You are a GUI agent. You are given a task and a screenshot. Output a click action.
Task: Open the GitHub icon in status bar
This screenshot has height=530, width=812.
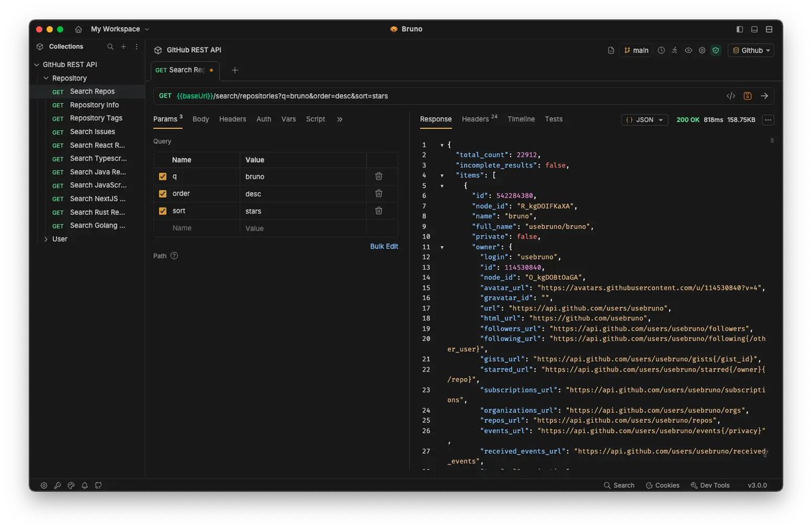pyautogui.click(x=98, y=485)
